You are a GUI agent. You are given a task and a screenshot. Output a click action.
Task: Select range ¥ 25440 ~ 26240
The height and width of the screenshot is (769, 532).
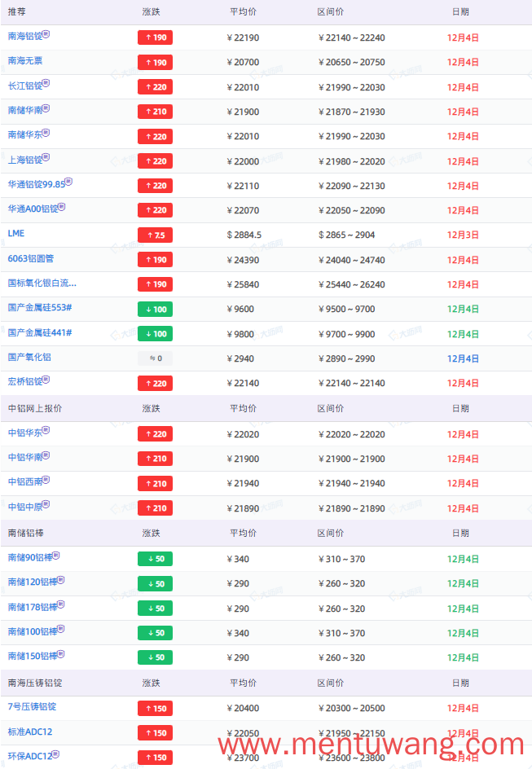352,285
